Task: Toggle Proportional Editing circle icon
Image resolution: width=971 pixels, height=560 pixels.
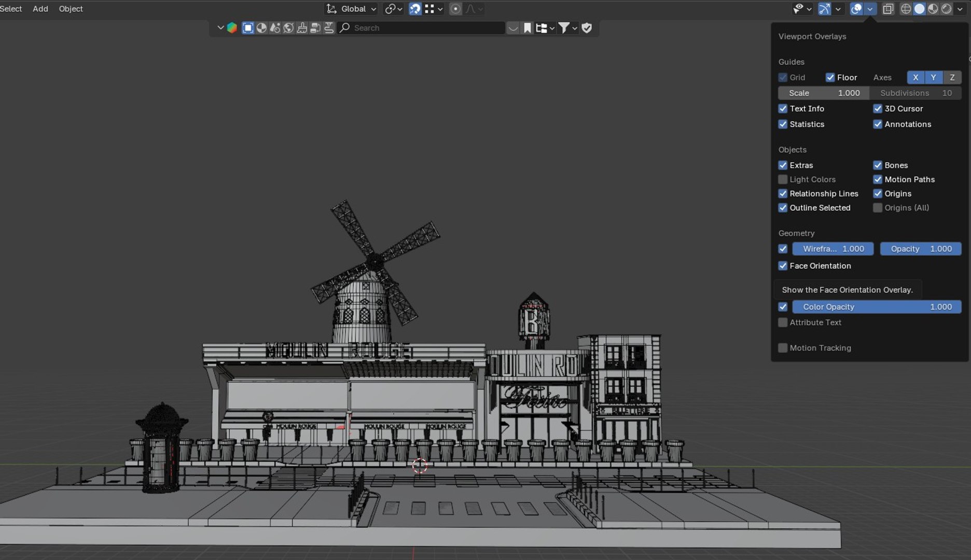Action: pyautogui.click(x=455, y=9)
